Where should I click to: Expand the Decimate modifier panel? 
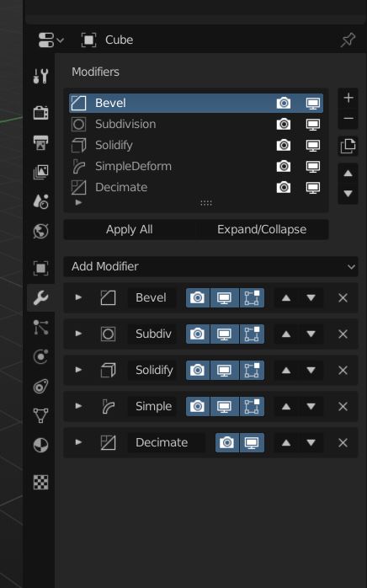78,442
